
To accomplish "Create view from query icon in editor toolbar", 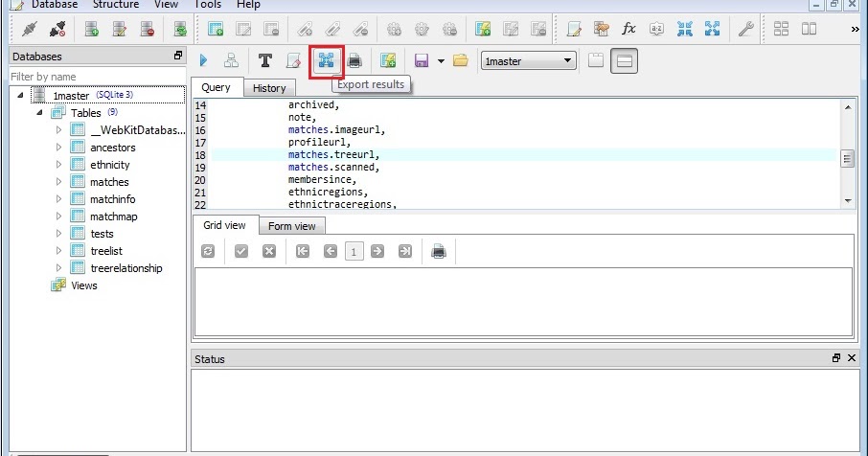I will (388, 60).
